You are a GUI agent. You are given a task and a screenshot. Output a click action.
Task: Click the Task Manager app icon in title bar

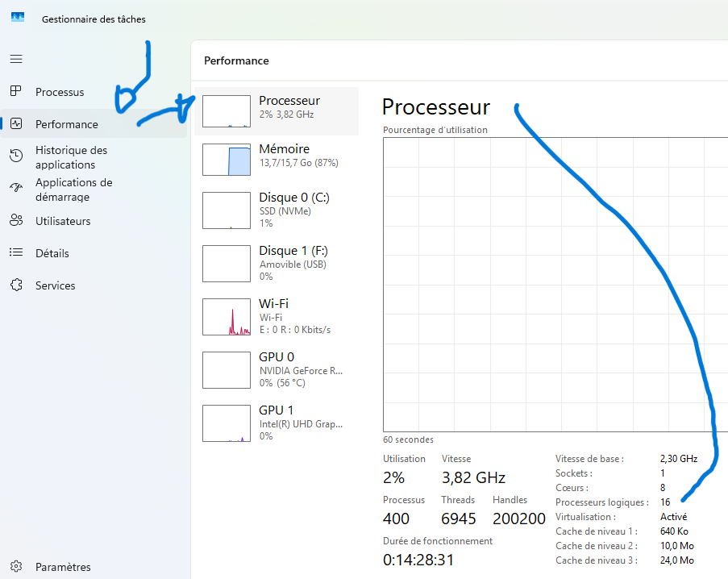(x=18, y=18)
